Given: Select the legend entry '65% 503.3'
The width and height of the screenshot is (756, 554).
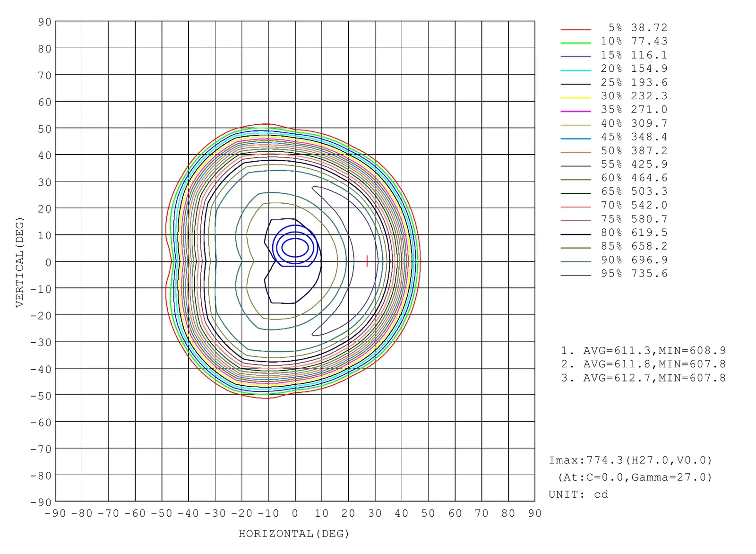Looking at the screenshot, I should (614, 191).
